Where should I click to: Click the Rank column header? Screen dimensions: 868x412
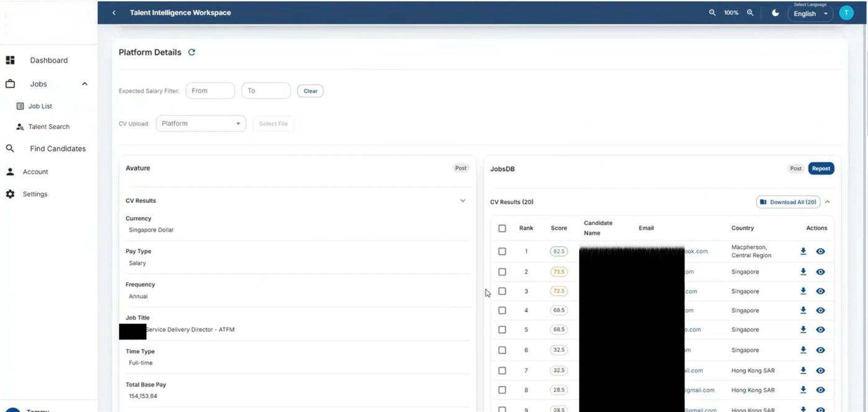[x=526, y=228]
